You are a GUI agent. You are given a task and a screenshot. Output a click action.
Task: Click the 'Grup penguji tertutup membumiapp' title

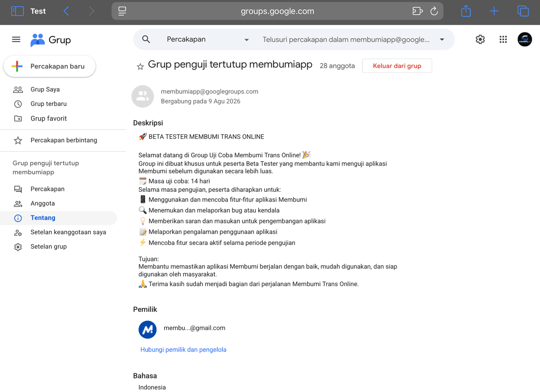tap(230, 64)
